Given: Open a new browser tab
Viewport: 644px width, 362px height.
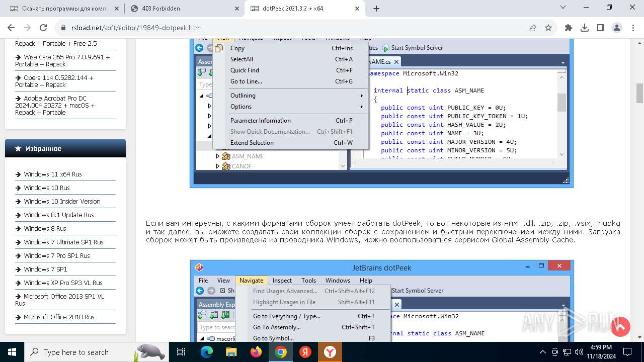Looking at the screenshot, I should [376, 9].
